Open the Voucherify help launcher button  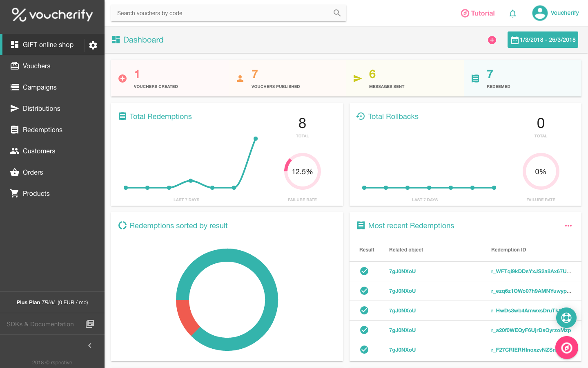[567, 348]
